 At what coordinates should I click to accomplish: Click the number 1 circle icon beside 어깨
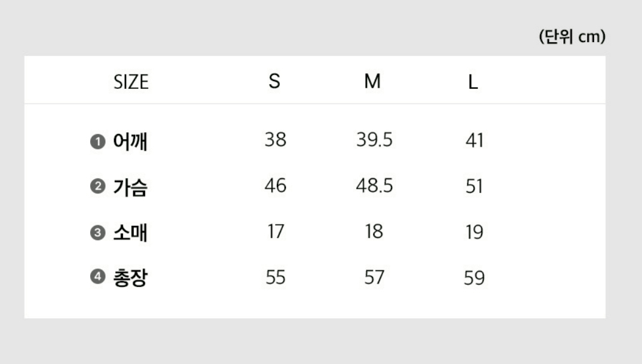97,142
